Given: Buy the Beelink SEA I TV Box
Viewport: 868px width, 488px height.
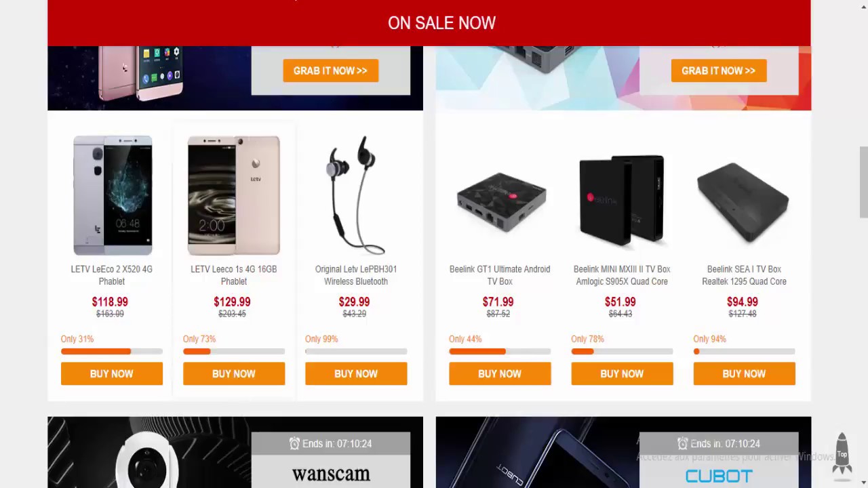Looking at the screenshot, I should (x=744, y=373).
